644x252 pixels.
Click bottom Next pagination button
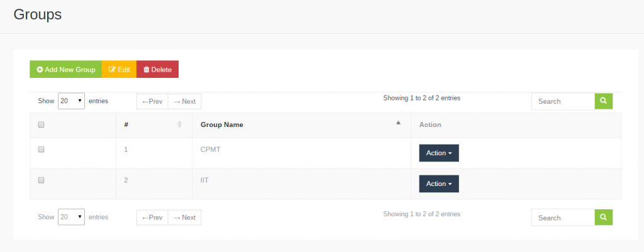pyautogui.click(x=184, y=217)
